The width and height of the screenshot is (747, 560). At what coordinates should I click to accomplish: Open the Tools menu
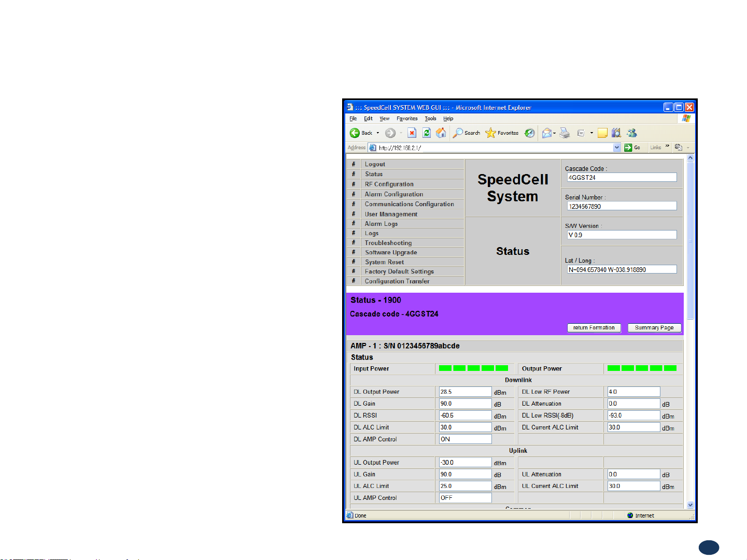pos(430,119)
